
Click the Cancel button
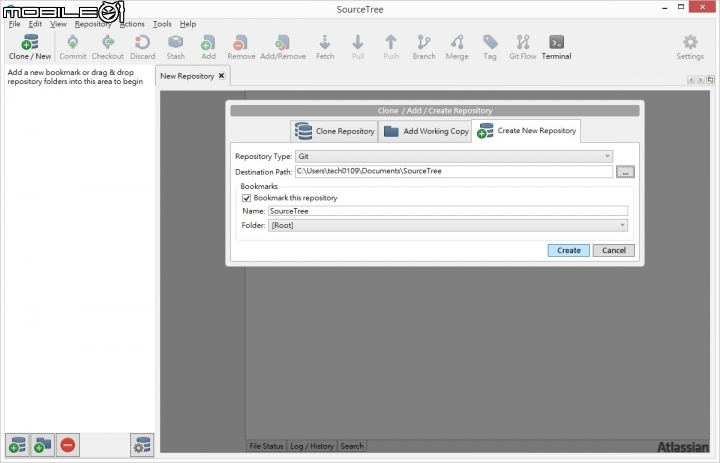click(x=613, y=250)
